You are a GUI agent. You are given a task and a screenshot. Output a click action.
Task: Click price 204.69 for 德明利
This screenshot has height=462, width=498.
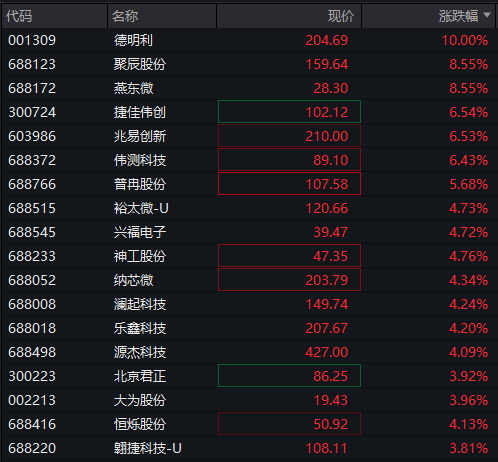[327, 40]
